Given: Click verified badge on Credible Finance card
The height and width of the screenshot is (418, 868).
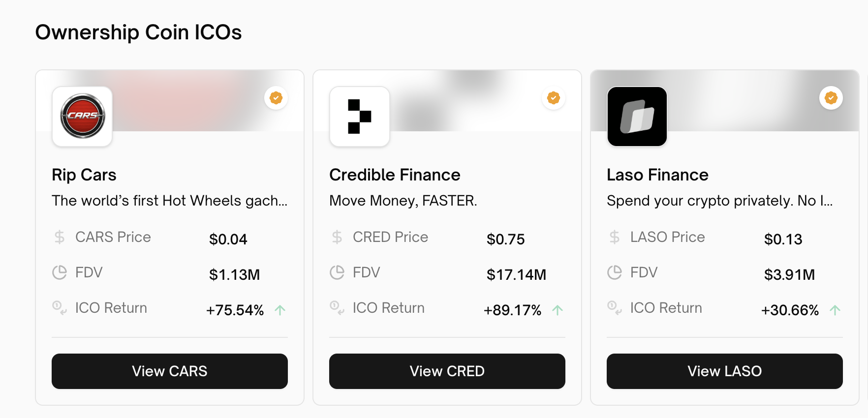Looking at the screenshot, I should (554, 98).
